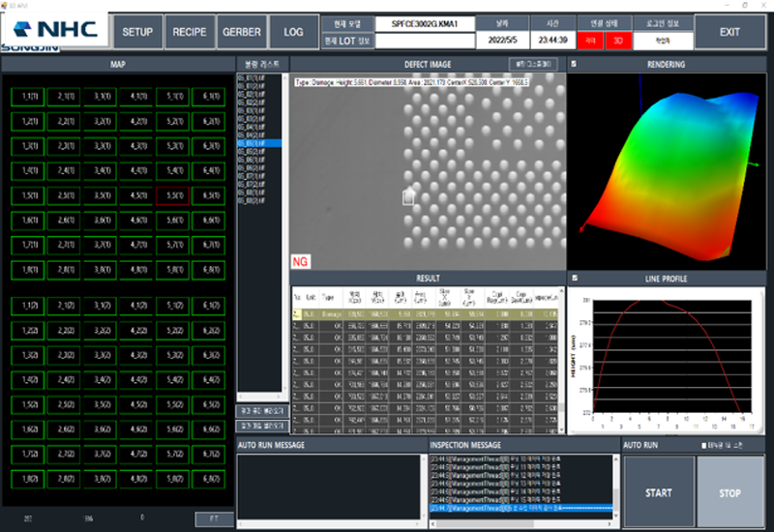This screenshot has height=532, width=774.
Task: Open the GERBER menu
Action: [x=241, y=32]
